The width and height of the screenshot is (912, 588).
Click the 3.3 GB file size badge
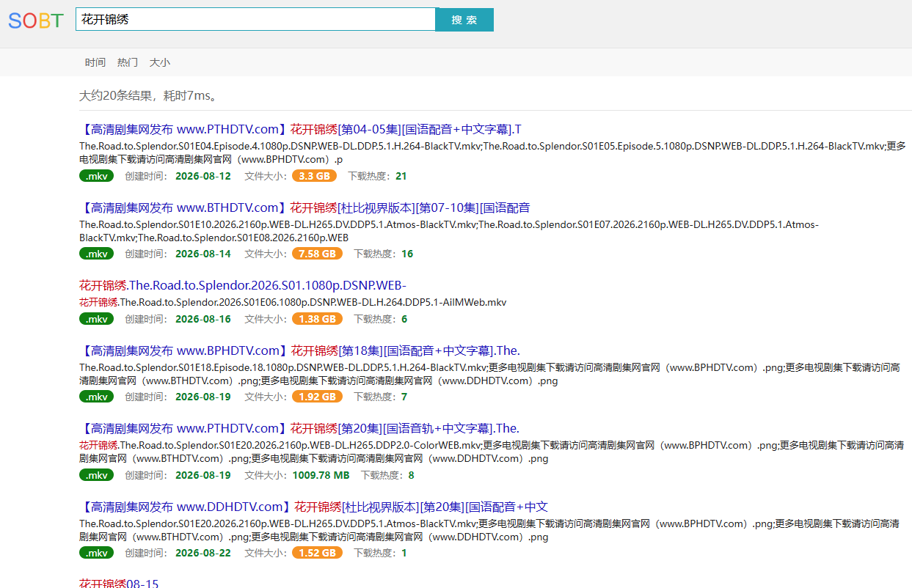tap(315, 176)
